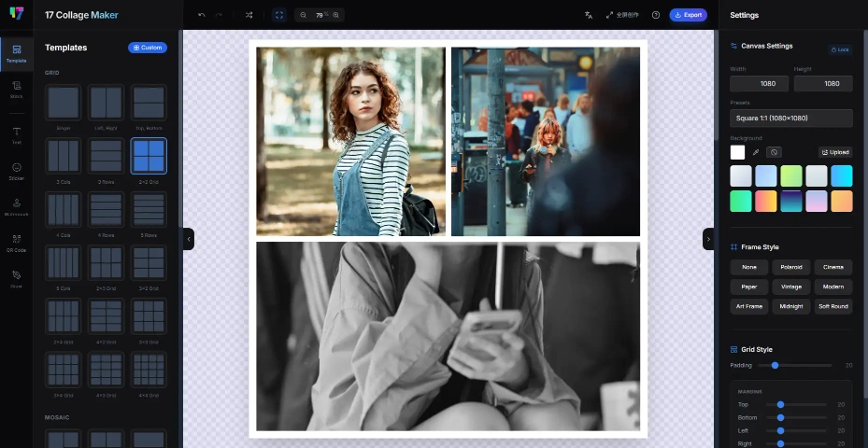Choose the 2×3 Grid template
This screenshot has width=868, height=448.
106,262
